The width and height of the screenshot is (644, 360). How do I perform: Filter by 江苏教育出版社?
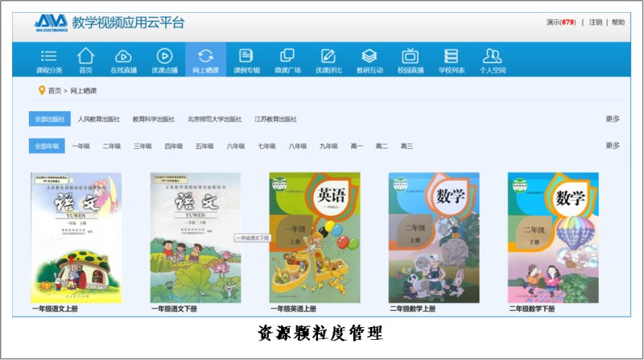(x=275, y=119)
